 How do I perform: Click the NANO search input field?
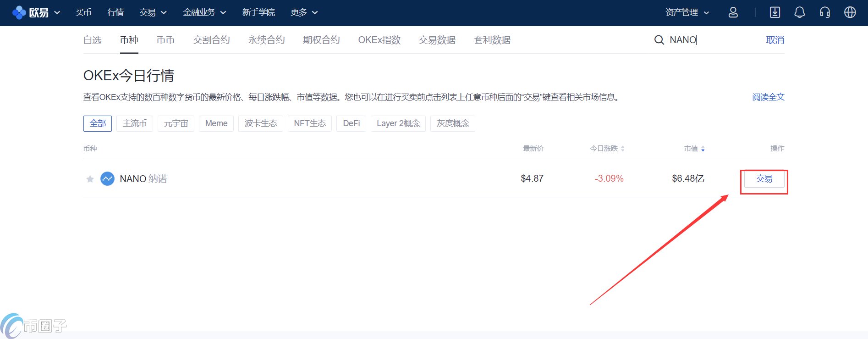tap(713, 40)
